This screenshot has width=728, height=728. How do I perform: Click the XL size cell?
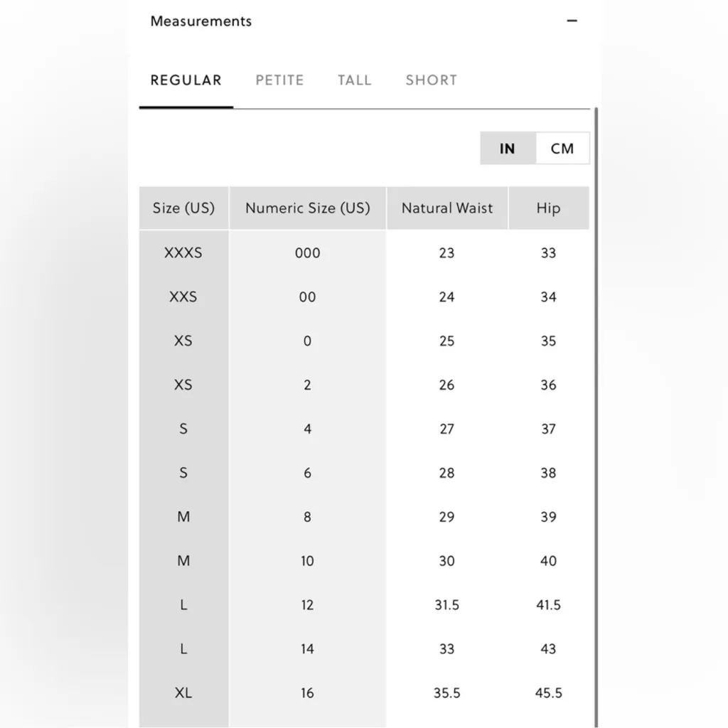[183, 692]
